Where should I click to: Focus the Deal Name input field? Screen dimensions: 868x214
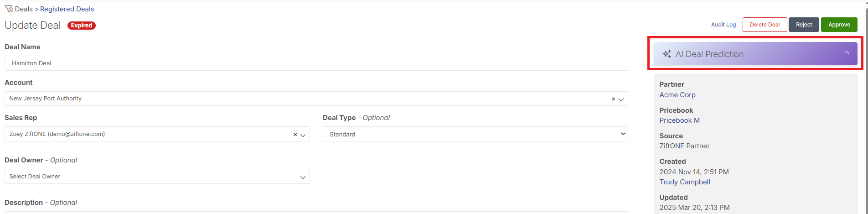[x=316, y=63]
